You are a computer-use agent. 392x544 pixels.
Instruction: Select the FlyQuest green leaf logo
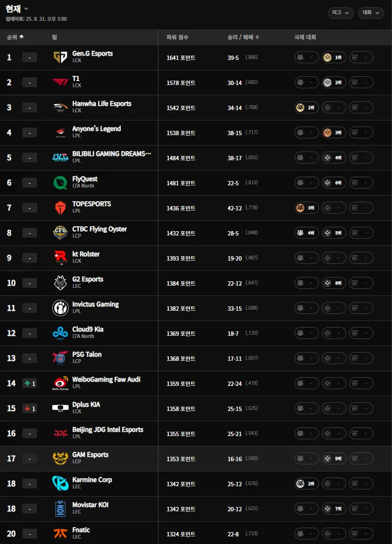tap(60, 183)
